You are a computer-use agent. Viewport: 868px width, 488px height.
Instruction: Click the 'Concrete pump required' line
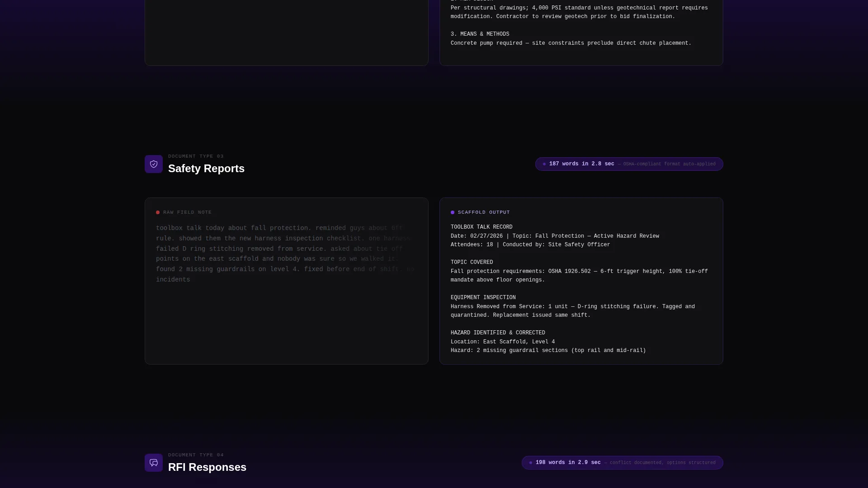pos(571,43)
